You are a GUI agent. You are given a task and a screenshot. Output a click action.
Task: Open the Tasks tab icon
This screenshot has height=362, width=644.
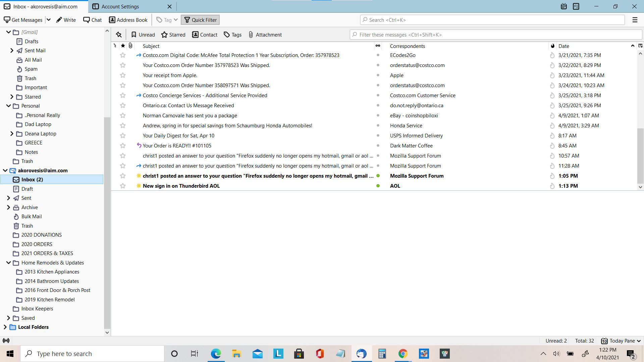click(x=576, y=6)
